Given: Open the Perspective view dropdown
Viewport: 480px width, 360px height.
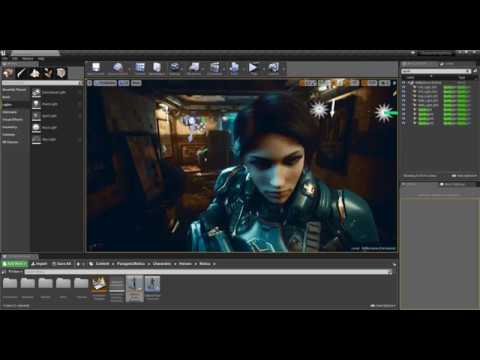Looking at the screenshot, I should [x=105, y=83].
